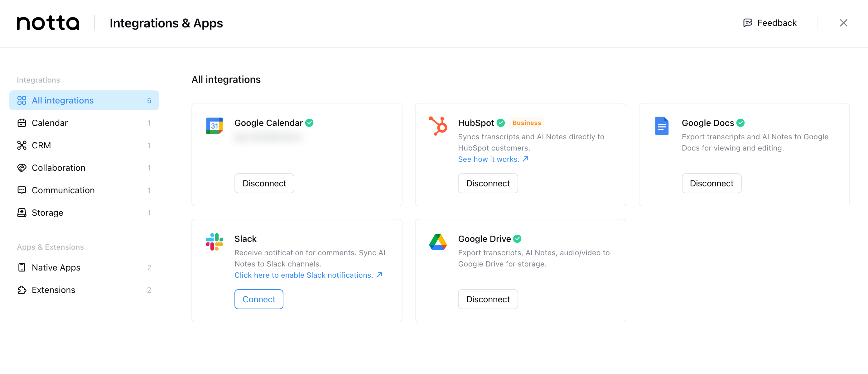Click the Google Calendar logo
Viewport: 868px width, 374px height.
214,126
